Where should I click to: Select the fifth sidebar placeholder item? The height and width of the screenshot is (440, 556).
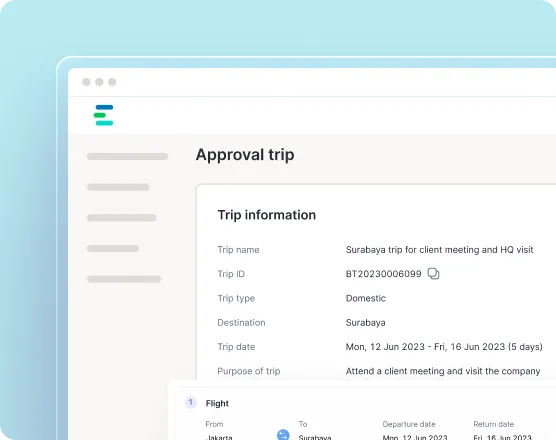pyautogui.click(x=124, y=279)
